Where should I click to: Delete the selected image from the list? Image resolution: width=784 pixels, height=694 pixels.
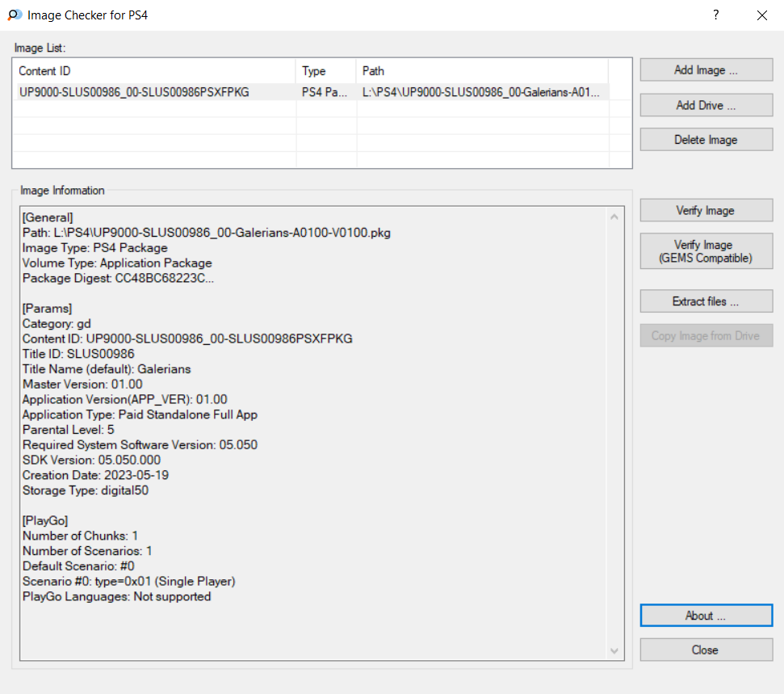pos(706,140)
